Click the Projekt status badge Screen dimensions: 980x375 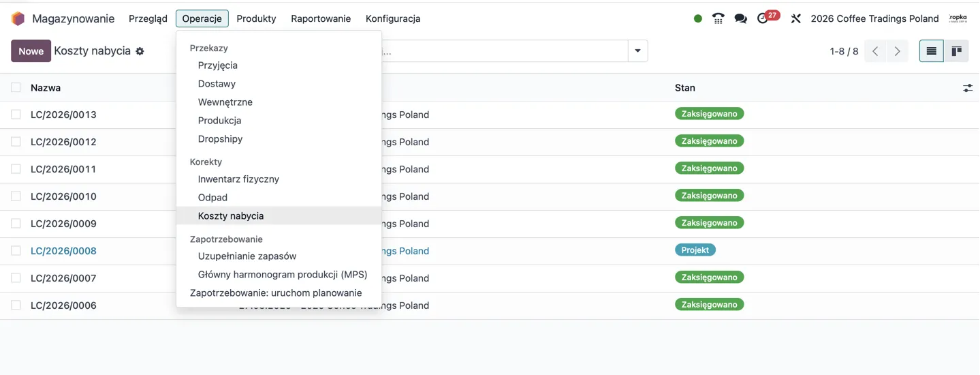[695, 250]
